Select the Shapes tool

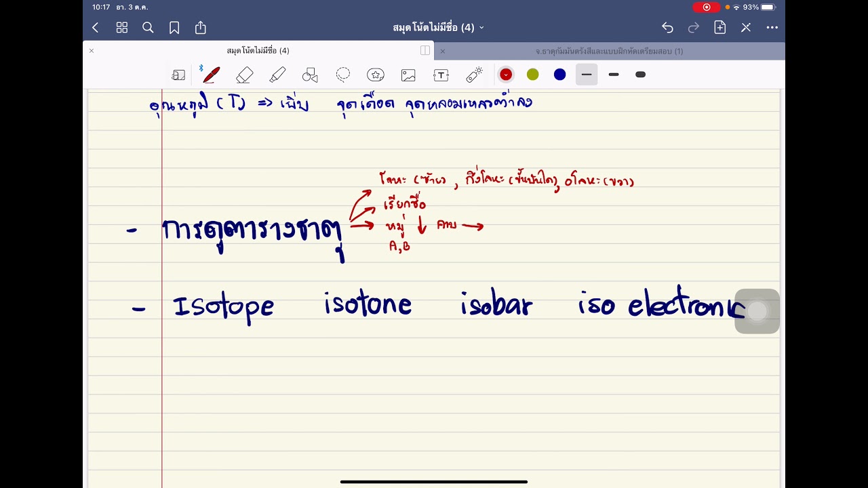[310, 75]
